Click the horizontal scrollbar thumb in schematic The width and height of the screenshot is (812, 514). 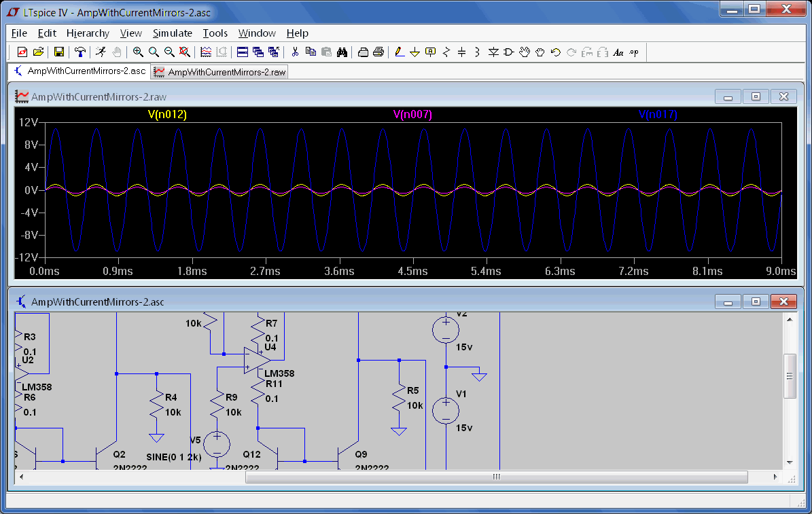click(496, 477)
